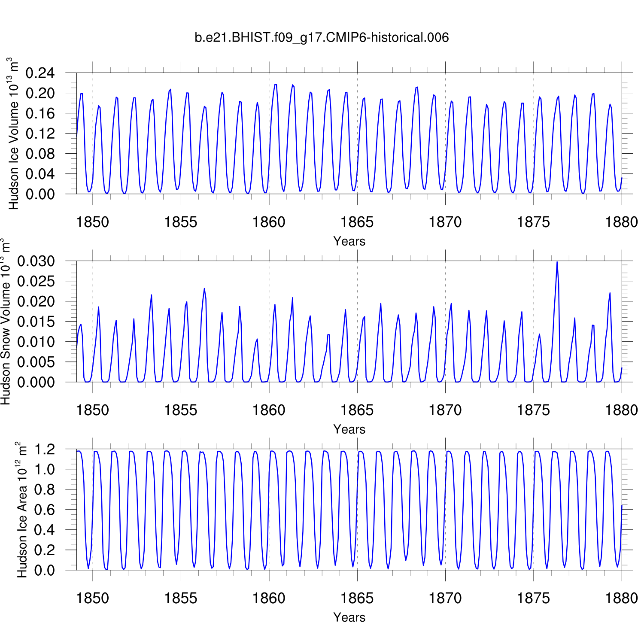644x644 pixels.
Task: Select the 0.24 tick label on ice volume axis
Action: [40, 73]
